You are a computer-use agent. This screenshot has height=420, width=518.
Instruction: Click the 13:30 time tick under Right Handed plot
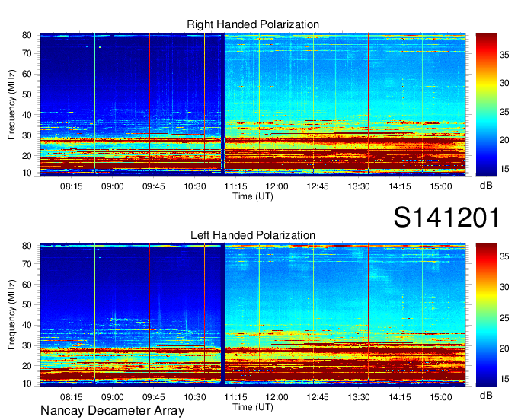pyautogui.click(x=359, y=186)
